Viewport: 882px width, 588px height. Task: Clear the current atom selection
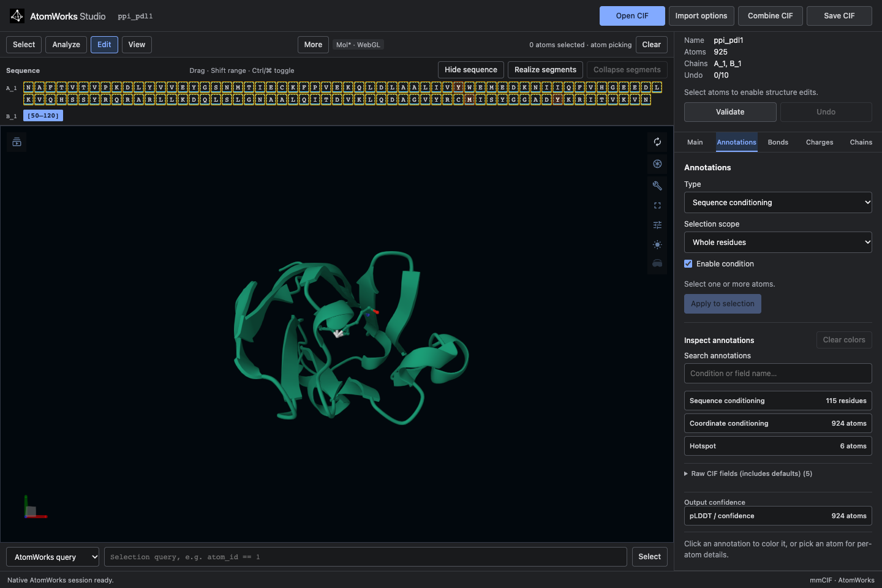[652, 45]
